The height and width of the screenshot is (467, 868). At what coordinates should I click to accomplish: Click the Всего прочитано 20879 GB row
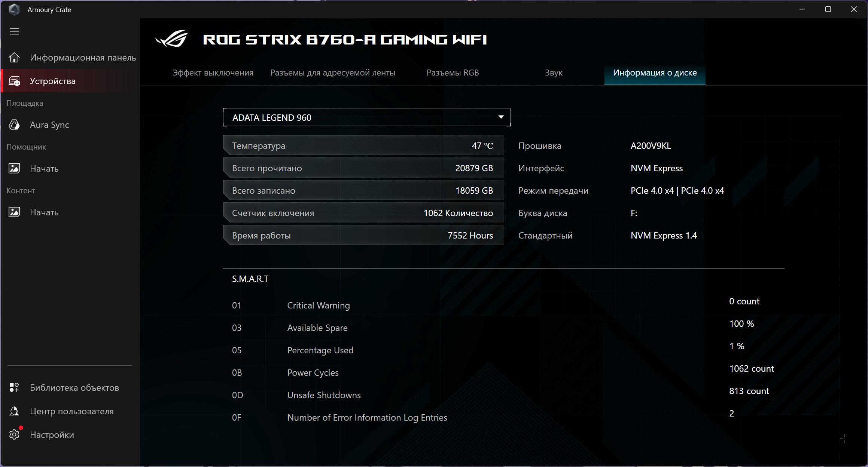click(363, 168)
